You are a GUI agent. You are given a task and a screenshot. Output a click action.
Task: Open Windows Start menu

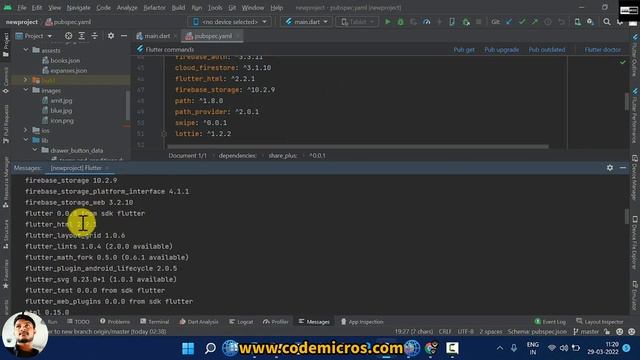click(188, 348)
